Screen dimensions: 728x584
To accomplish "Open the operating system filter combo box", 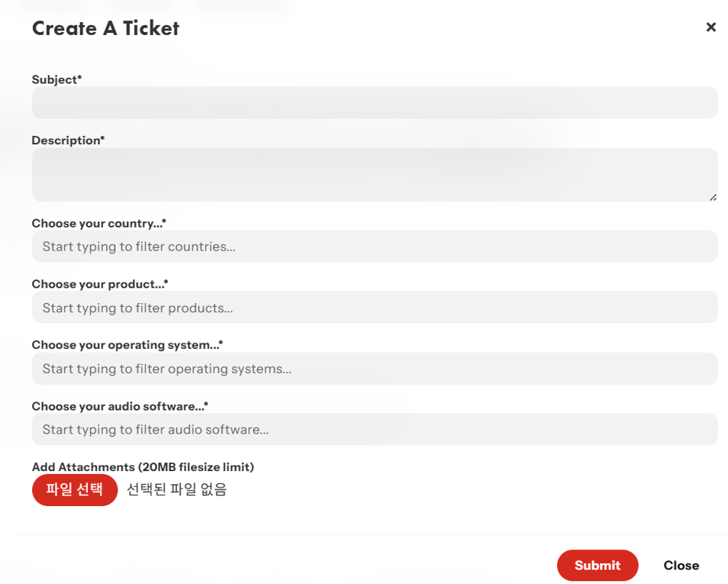I will 374,369.
